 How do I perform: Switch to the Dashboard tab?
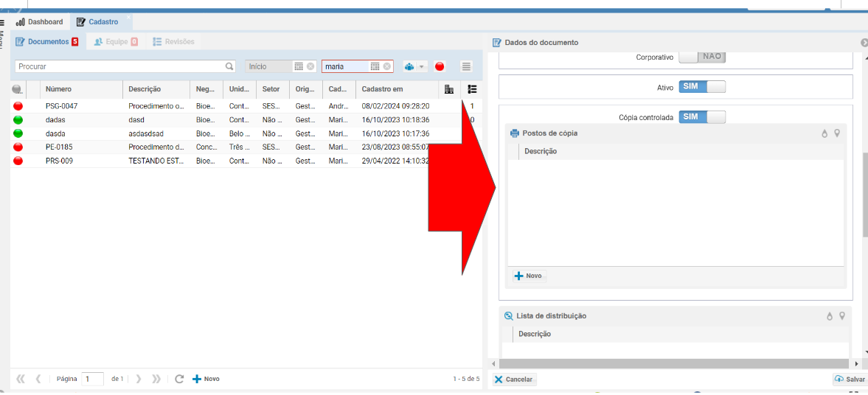pyautogui.click(x=40, y=22)
